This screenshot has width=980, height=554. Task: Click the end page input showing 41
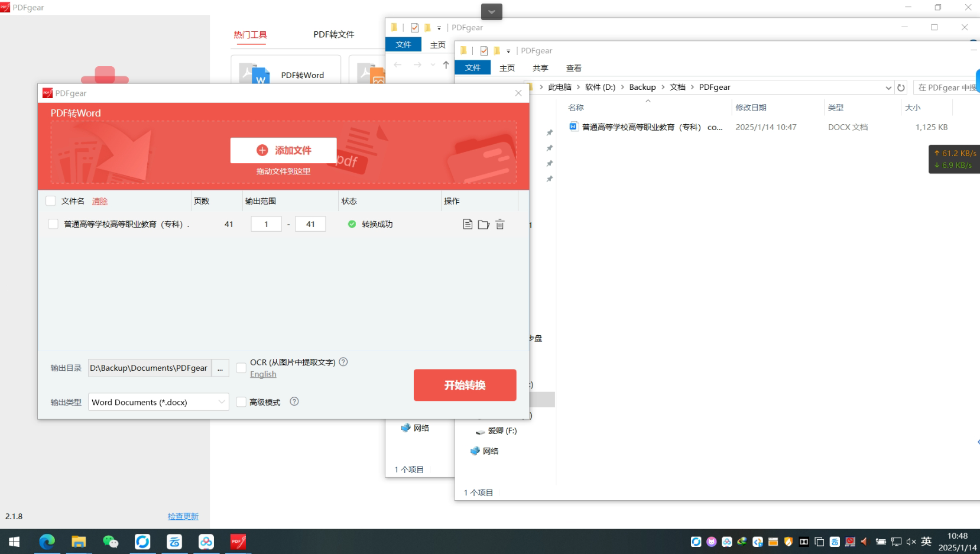pos(310,224)
